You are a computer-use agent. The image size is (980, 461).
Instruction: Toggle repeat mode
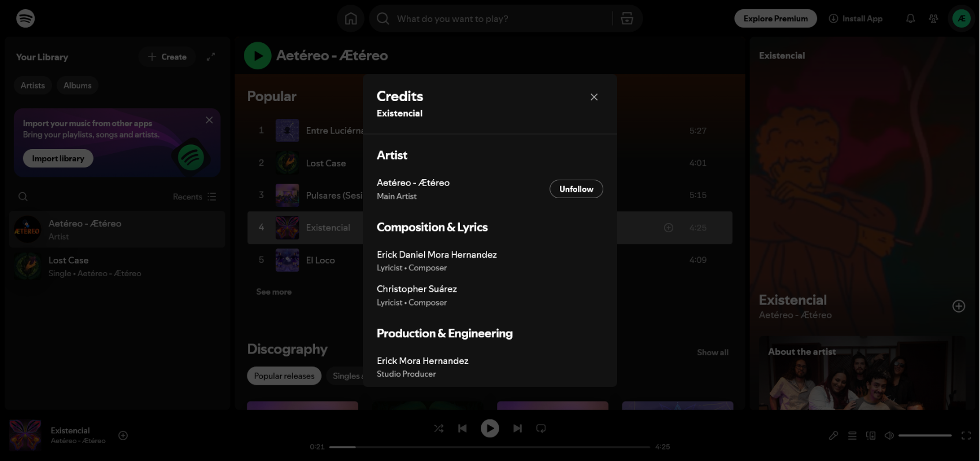pos(541,428)
